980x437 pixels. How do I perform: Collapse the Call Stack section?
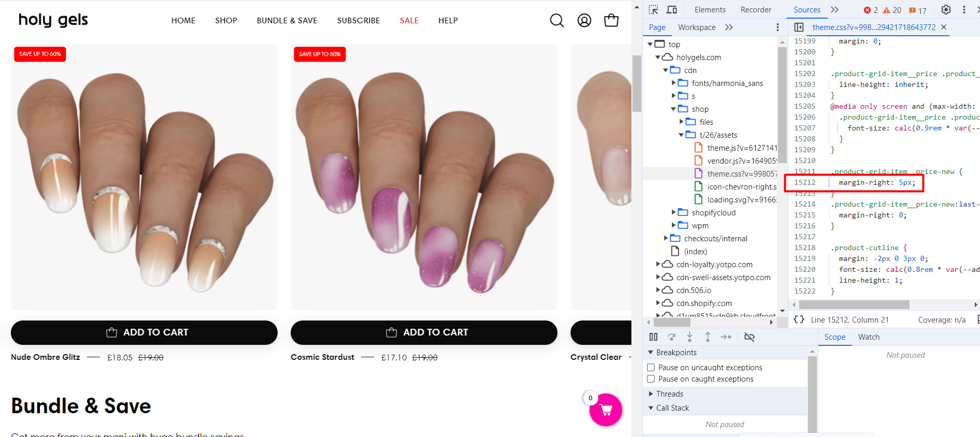point(651,408)
